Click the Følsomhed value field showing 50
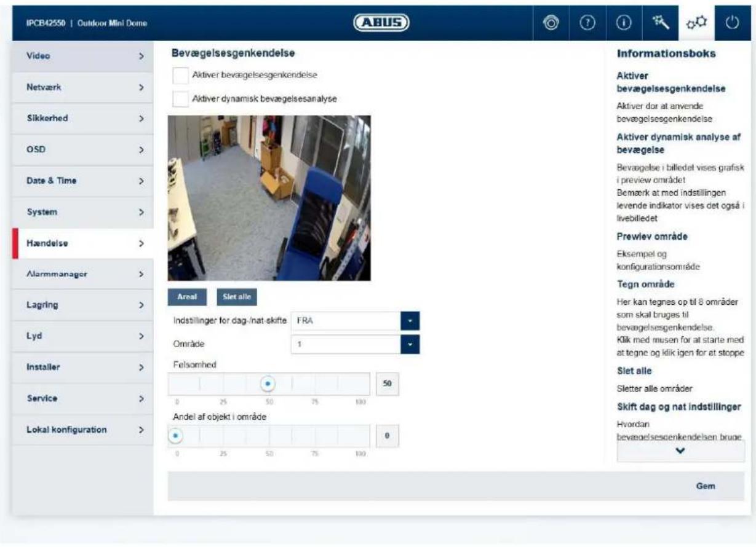The image size is (756, 547). coord(388,384)
